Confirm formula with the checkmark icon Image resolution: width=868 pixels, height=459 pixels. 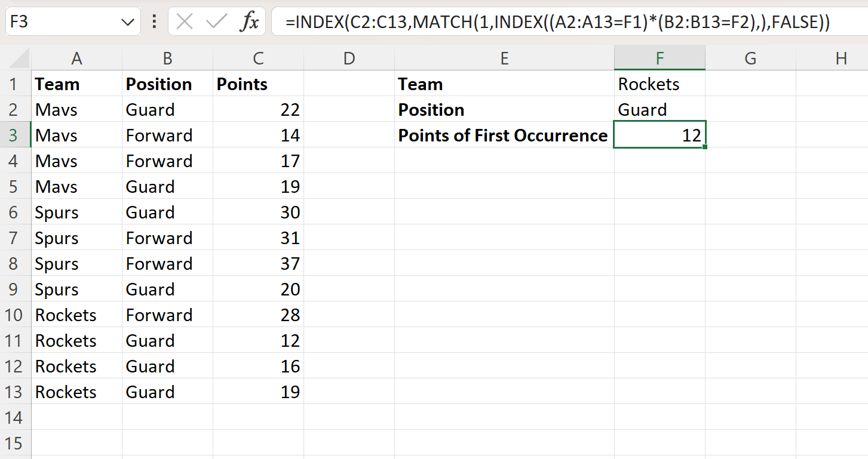click(x=216, y=22)
